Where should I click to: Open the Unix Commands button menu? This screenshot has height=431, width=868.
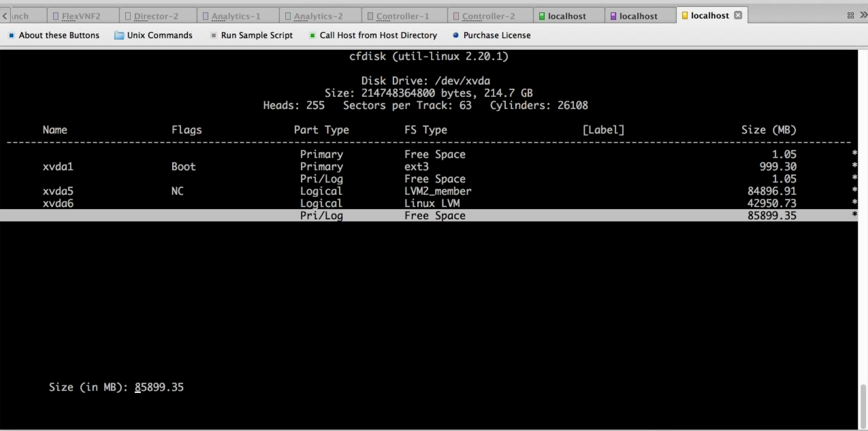pos(160,35)
